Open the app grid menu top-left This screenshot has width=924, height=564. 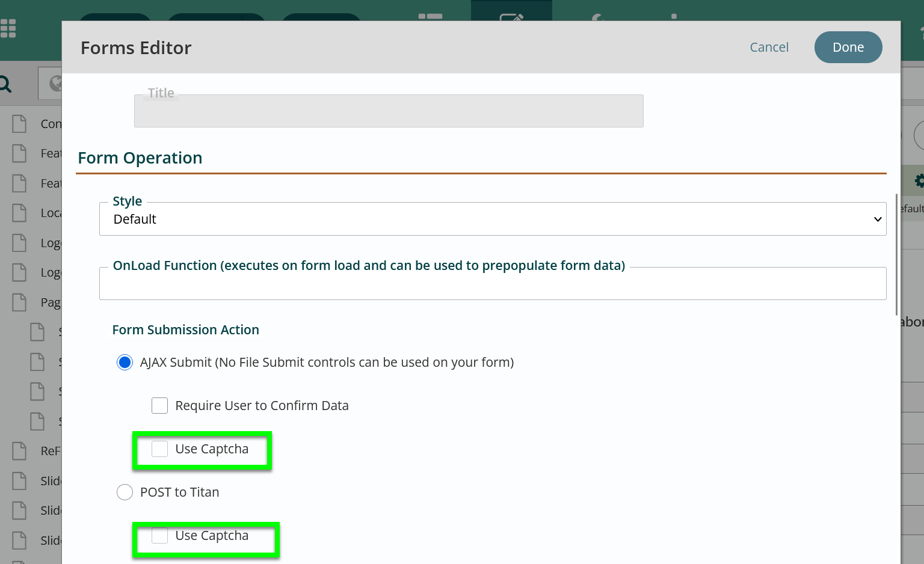pos(10,28)
